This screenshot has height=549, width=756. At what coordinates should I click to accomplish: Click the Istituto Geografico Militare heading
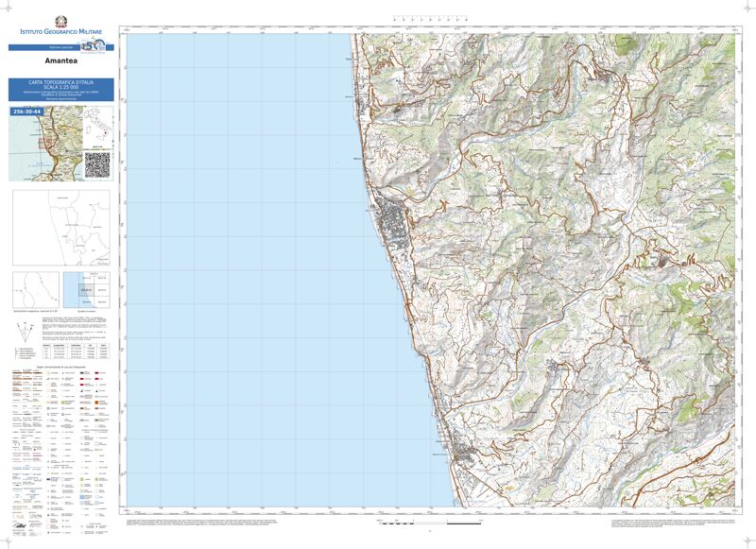pyautogui.click(x=60, y=34)
